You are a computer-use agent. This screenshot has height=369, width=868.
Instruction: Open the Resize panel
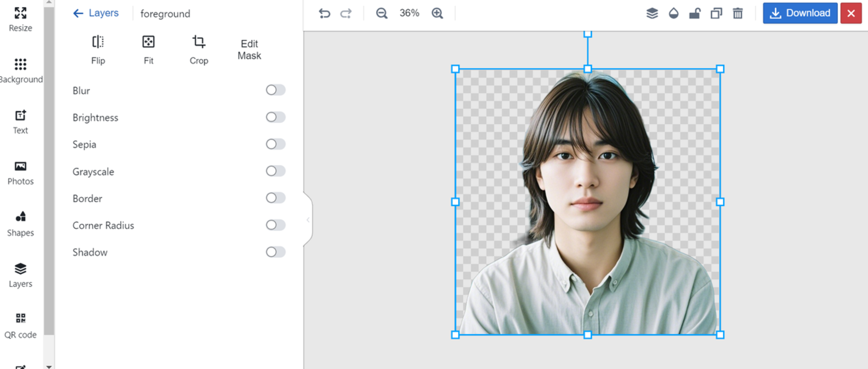[20, 19]
